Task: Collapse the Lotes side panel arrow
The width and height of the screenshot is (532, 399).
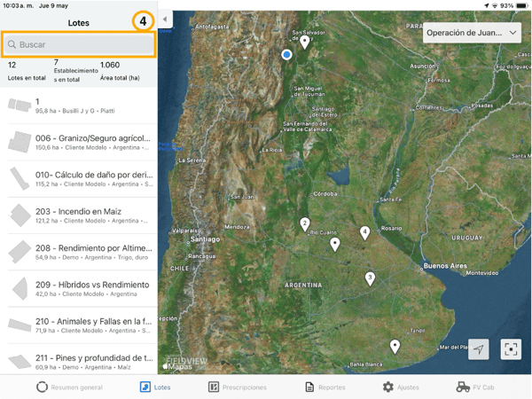Action: (165, 20)
